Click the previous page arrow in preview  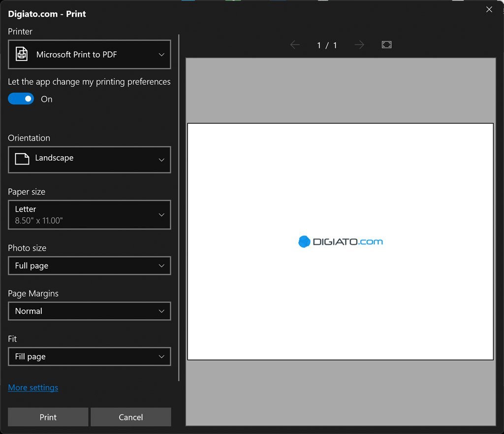(295, 45)
